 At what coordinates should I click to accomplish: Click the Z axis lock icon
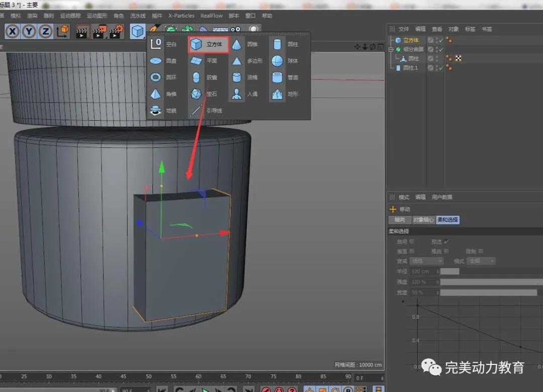[46, 32]
